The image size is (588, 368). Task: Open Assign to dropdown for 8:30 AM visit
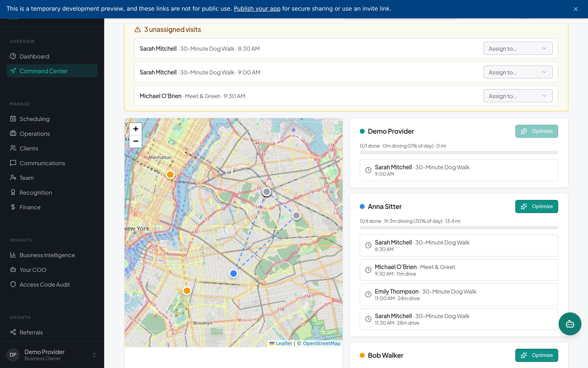[518, 48]
